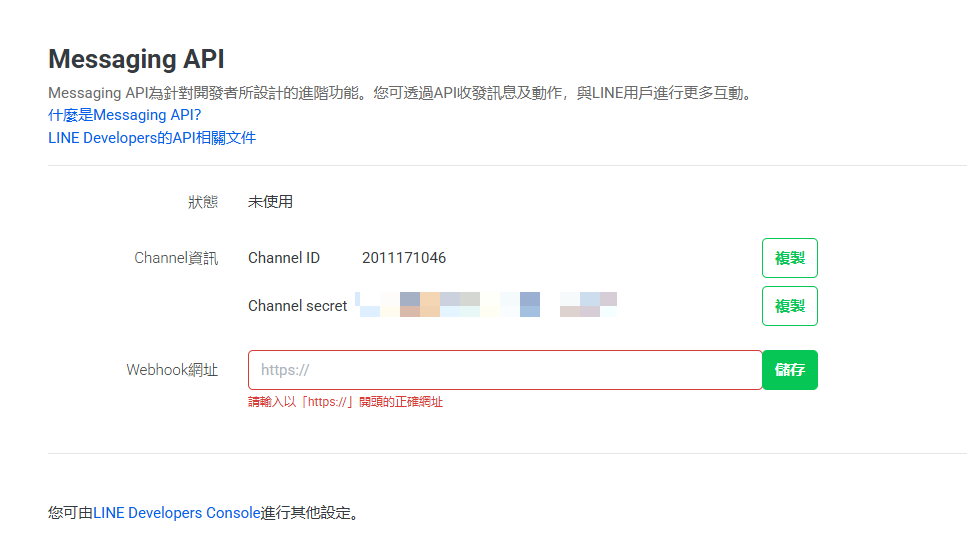Select the blurred Channel secret value
Image resolution: width=967 pixels, height=545 pixels.
[x=486, y=305]
